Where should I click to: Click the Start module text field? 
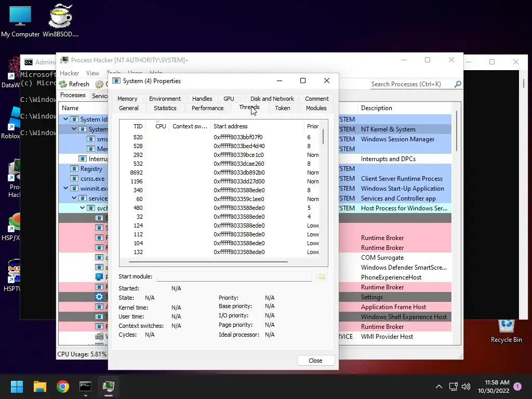coord(234,276)
